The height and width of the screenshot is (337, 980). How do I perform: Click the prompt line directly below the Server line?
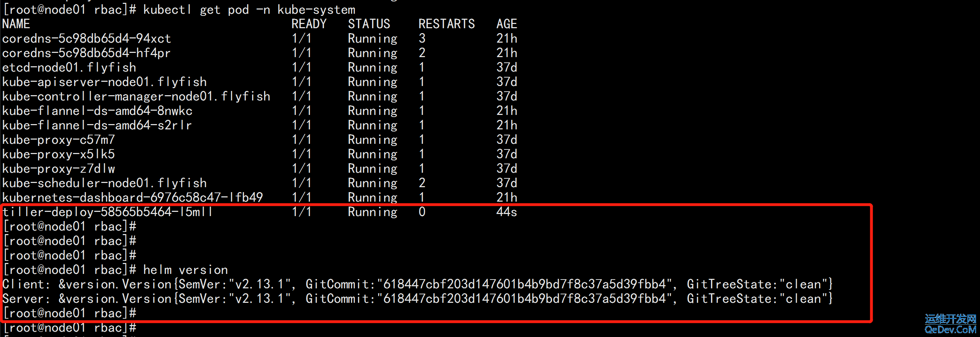coord(70,313)
